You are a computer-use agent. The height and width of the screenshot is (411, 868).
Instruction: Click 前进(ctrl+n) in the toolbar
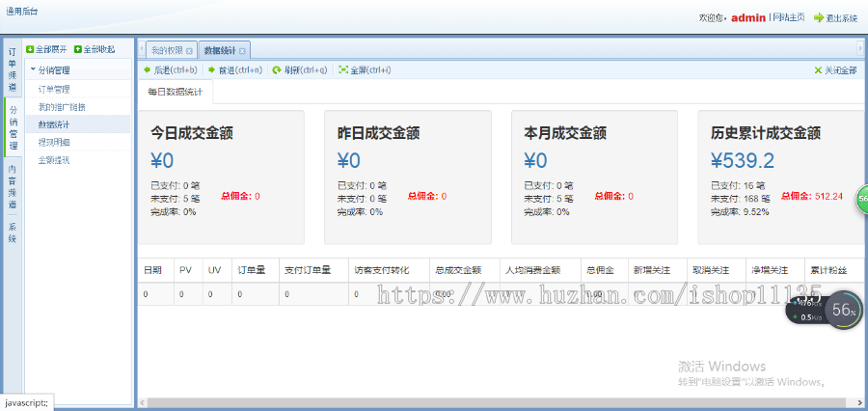[235, 70]
